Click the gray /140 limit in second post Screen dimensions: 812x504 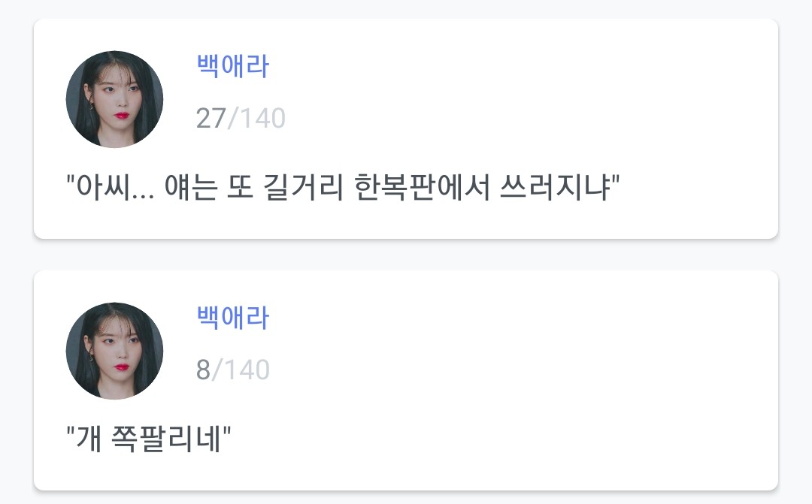[241, 370]
